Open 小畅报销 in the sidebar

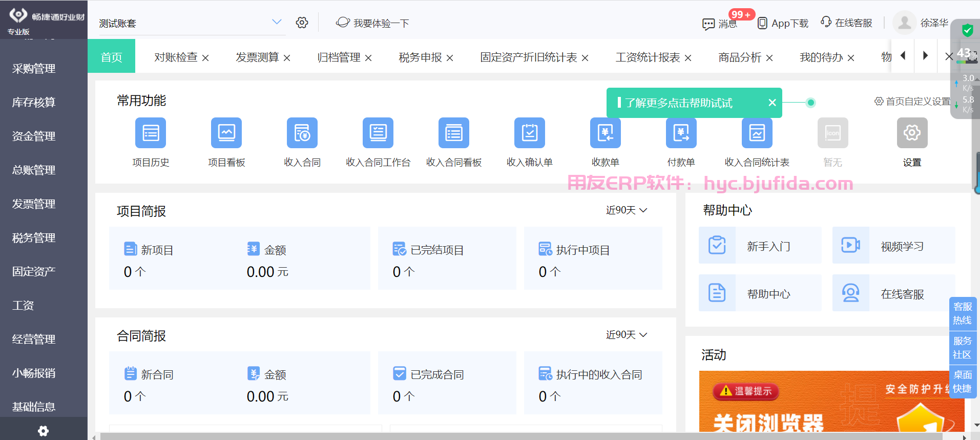[x=34, y=373]
